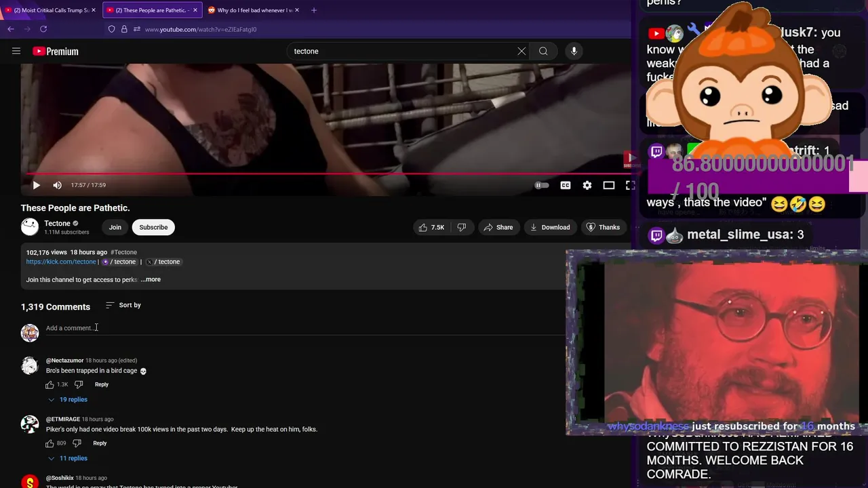This screenshot has width=868, height=488.
Task: Open Tectone channel avatar
Action: (30, 227)
